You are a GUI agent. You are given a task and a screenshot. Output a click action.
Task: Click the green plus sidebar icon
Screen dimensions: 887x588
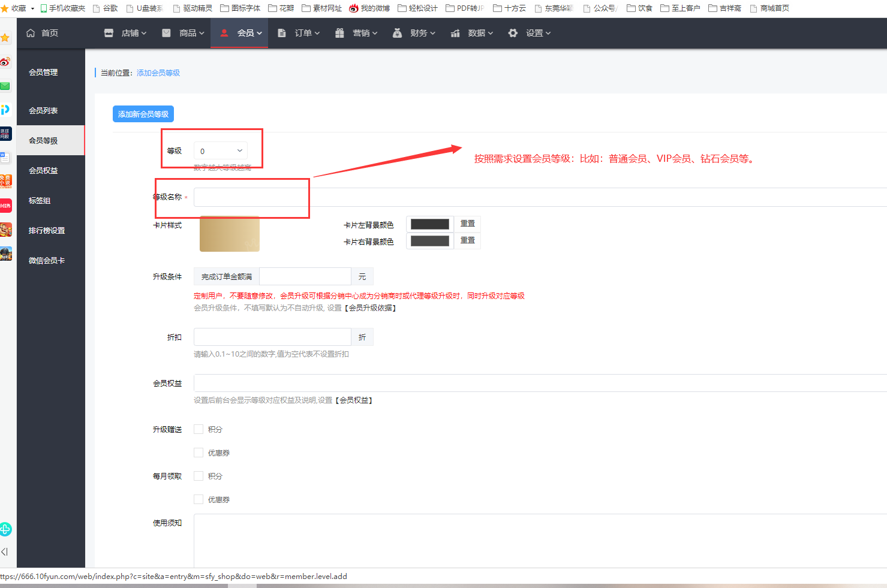pos(5,529)
